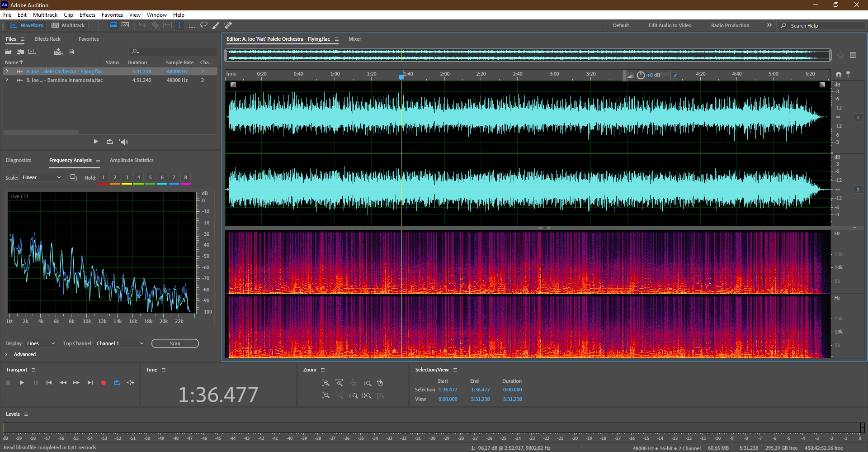Open the Files search filter dropdown

tap(135, 52)
